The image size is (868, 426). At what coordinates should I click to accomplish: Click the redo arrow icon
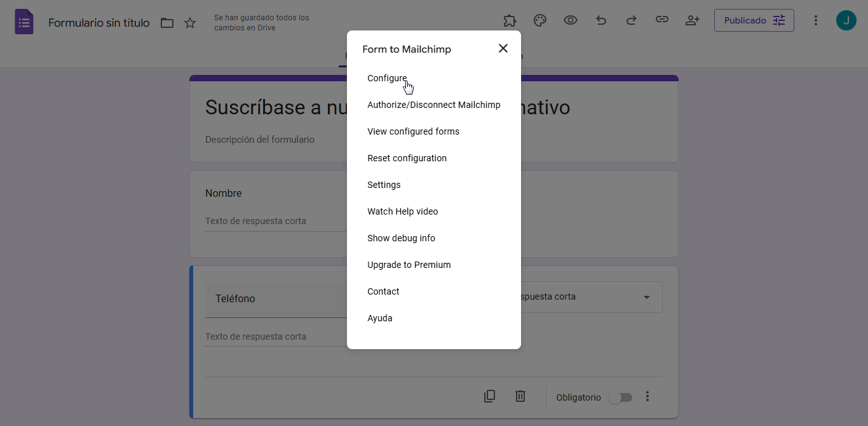coord(632,20)
